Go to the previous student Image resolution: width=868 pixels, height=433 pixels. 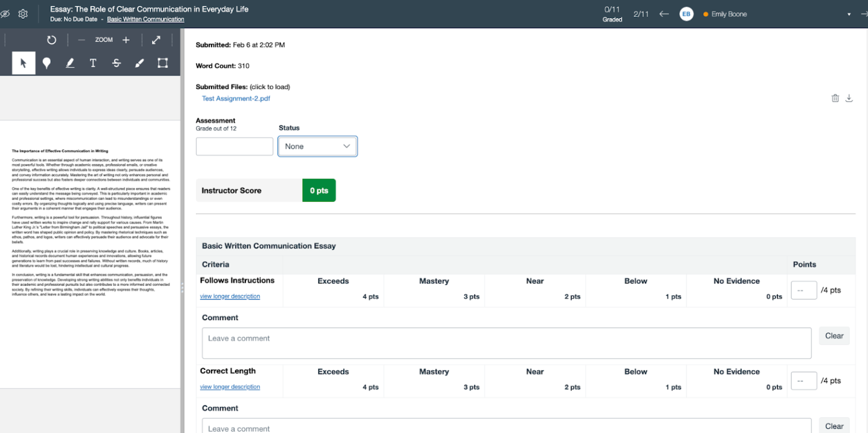pyautogui.click(x=664, y=14)
